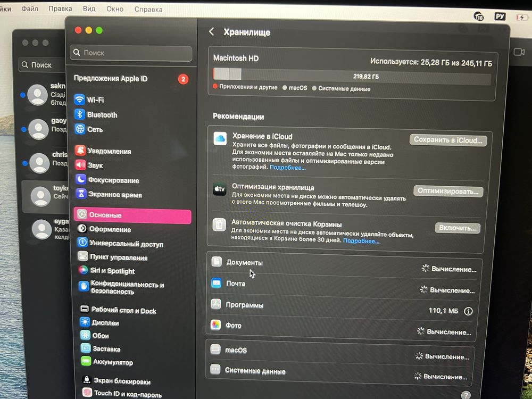Open the Рабочий стол и Dock icon
532x399 pixels.
(84, 309)
